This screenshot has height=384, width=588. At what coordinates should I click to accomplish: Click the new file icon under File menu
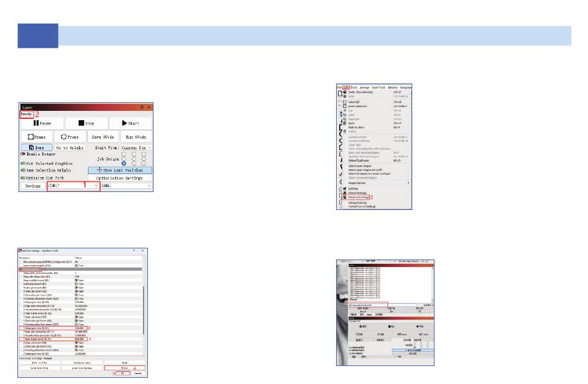click(x=340, y=94)
